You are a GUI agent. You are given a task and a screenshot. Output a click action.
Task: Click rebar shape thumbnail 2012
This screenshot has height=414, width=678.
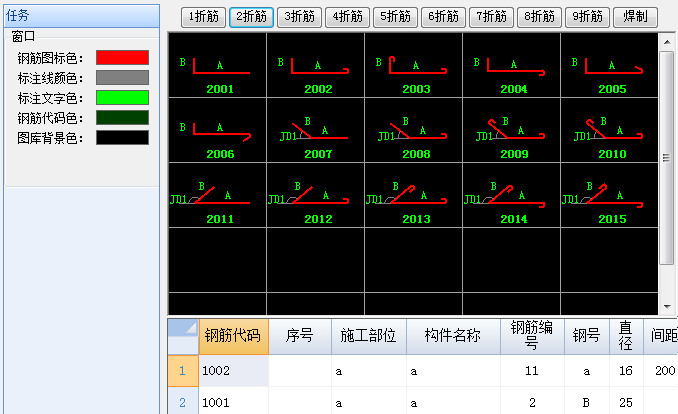(x=316, y=195)
